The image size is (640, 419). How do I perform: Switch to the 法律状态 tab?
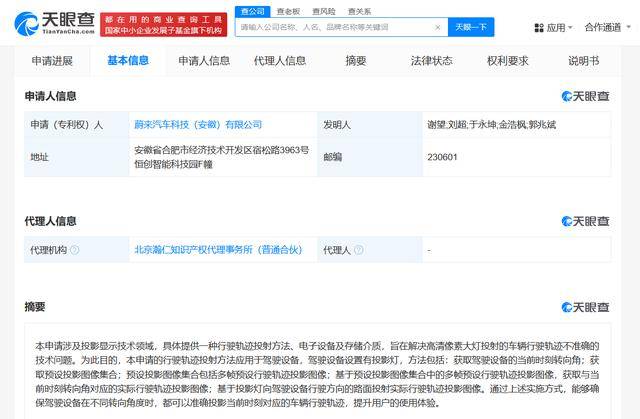431,61
